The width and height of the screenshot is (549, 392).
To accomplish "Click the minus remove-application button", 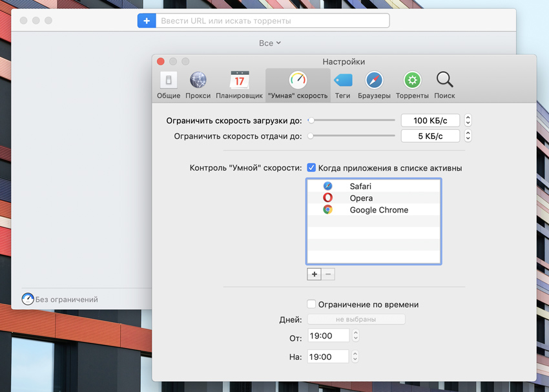I will (x=328, y=274).
